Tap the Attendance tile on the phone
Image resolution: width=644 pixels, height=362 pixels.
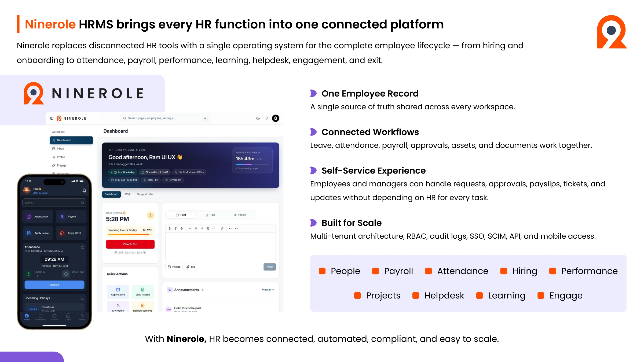click(x=38, y=217)
